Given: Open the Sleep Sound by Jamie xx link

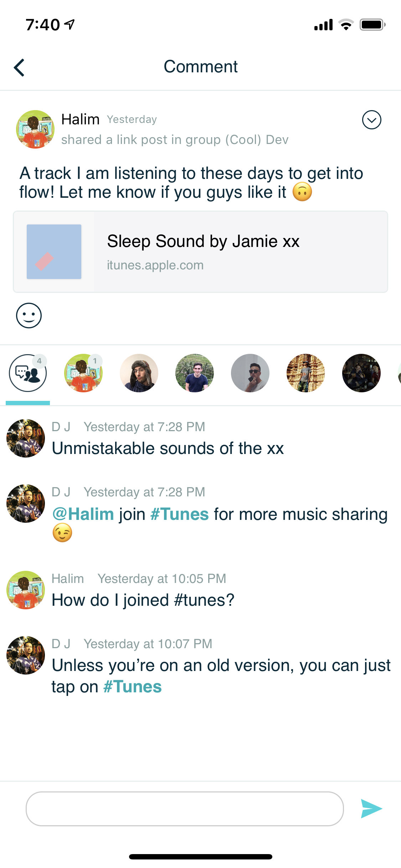Looking at the screenshot, I should [203, 242].
